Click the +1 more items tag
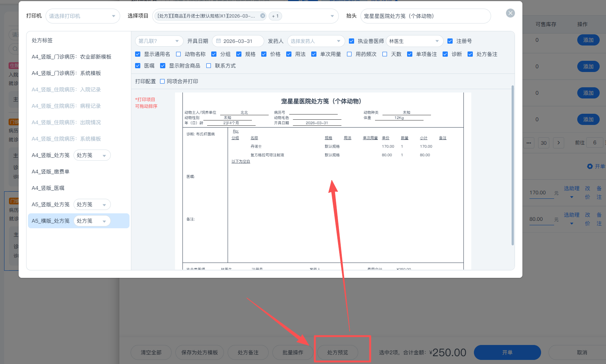The image size is (606, 364). coord(275,16)
